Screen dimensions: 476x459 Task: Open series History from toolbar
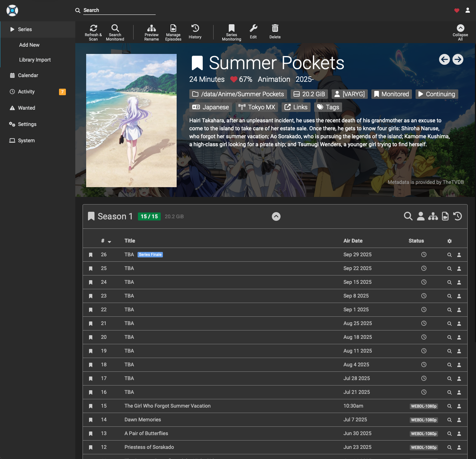(x=195, y=31)
